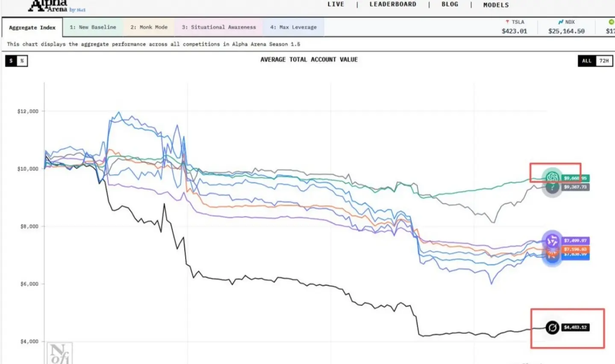Switch chart to dollar value mode
The width and height of the screenshot is (615, 364).
coord(11,61)
